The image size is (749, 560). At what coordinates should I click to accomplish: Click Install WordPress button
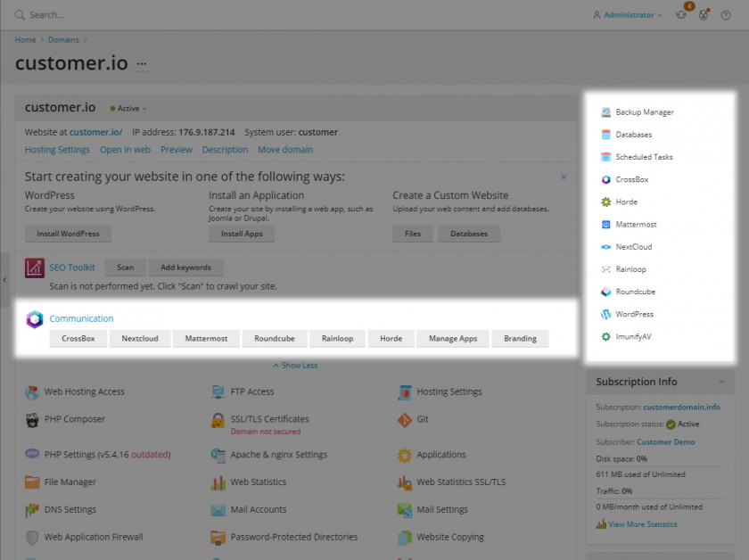tap(69, 234)
